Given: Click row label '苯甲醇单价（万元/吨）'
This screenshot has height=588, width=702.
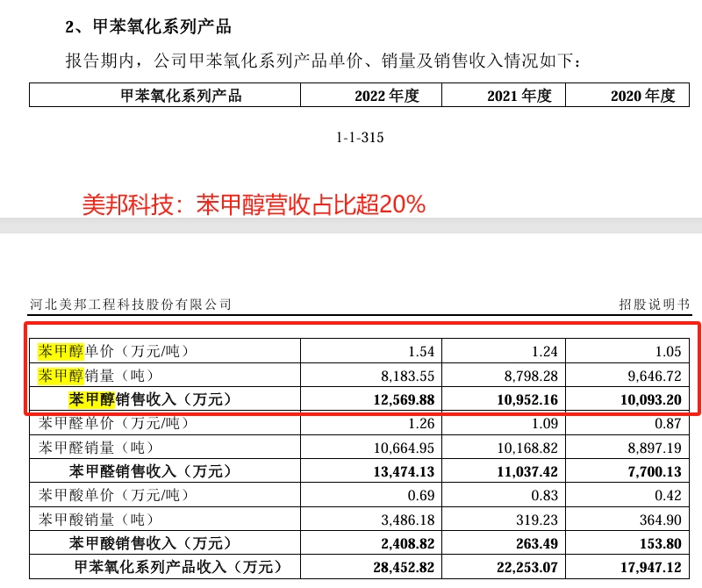Looking at the screenshot, I should (x=113, y=351).
